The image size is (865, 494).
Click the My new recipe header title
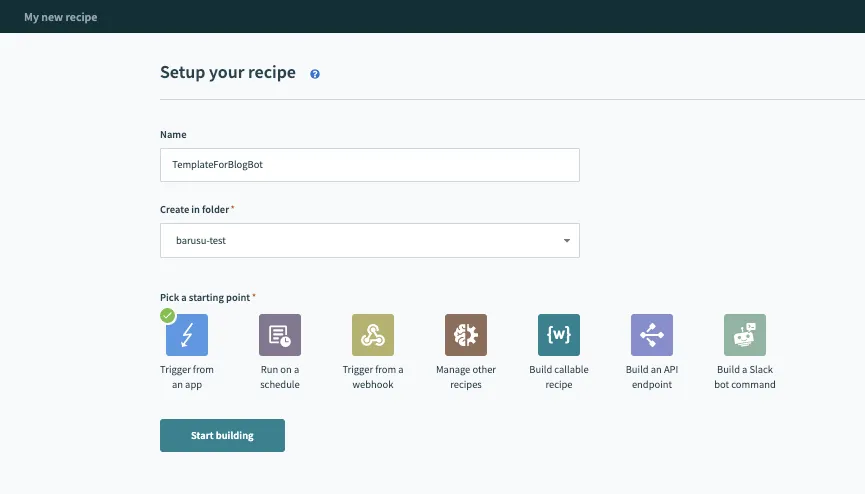coord(61,17)
